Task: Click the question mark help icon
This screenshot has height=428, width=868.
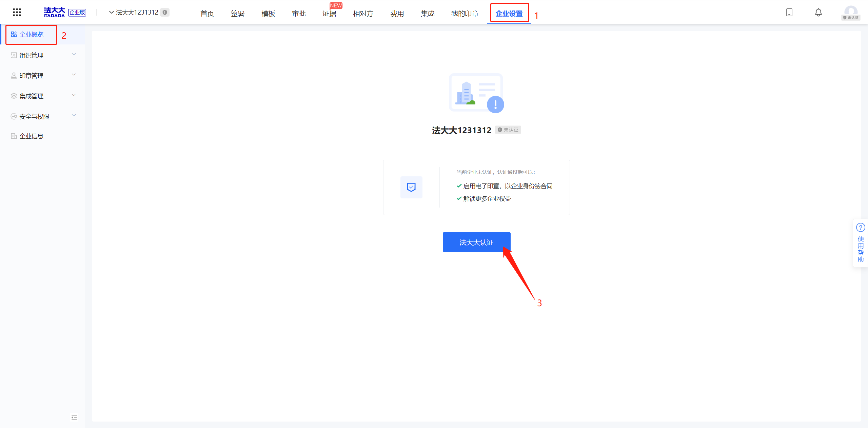Action: click(861, 227)
